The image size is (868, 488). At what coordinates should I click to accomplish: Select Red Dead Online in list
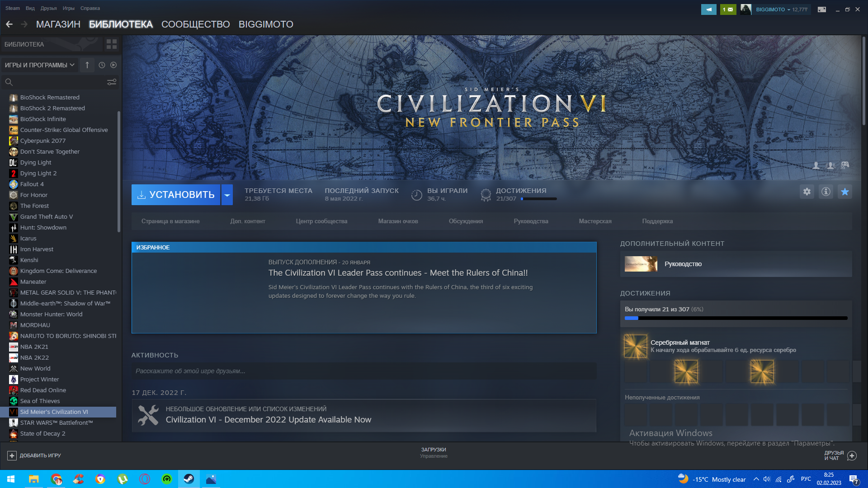pyautogui.click(x=59, y=390)
